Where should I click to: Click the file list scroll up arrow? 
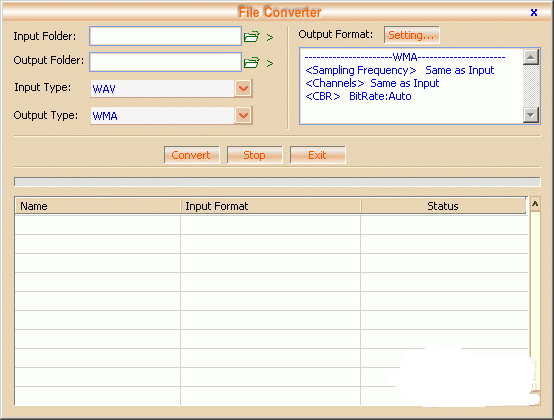click(x=535, y=204)
